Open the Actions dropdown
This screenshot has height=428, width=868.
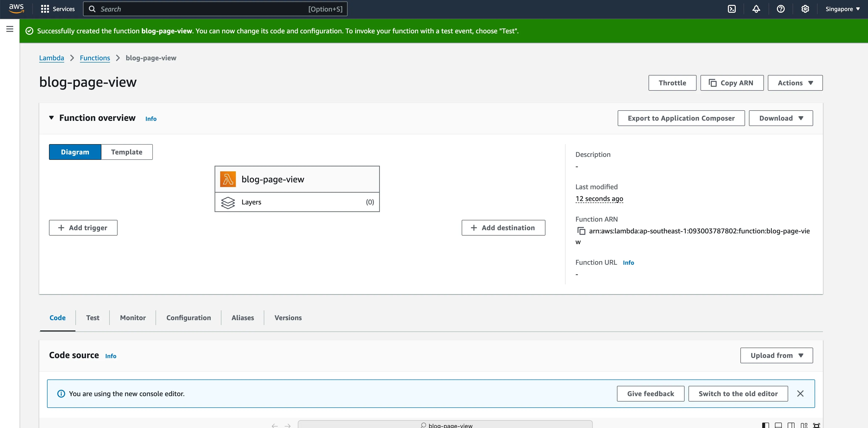click(795, 83)
